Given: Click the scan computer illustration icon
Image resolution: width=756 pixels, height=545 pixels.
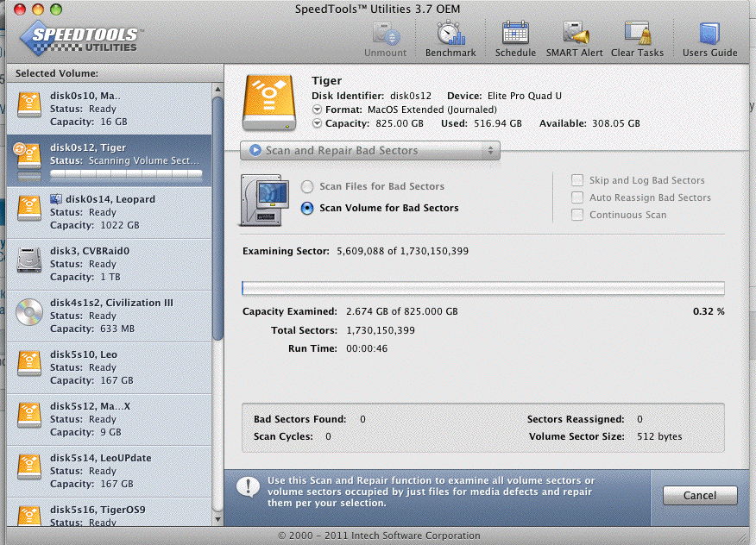Looking at the screenshot, I should click(x=264, y=200).
